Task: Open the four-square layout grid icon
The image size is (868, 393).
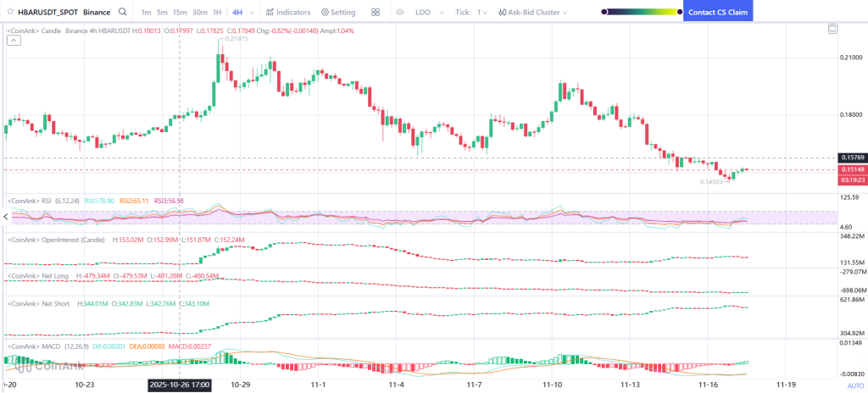Action: click(x=376, y=12)
